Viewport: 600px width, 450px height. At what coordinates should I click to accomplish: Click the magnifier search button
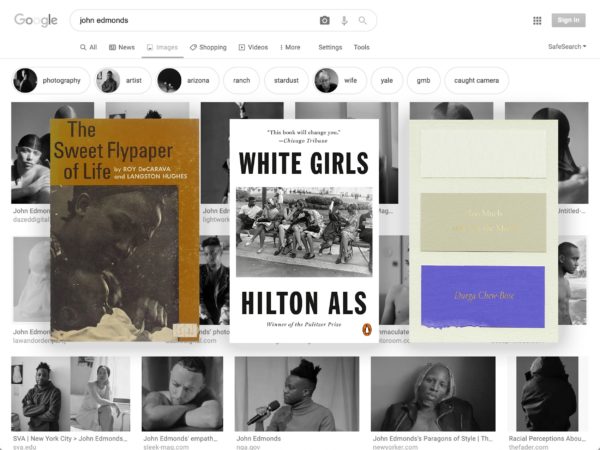point(362,20)
